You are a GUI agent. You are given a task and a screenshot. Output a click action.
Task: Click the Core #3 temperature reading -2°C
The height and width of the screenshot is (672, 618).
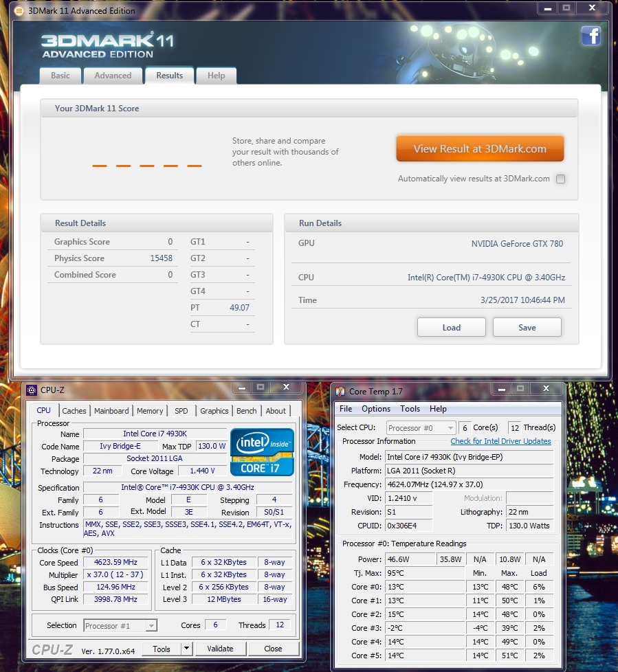click(x=425, y=628)
